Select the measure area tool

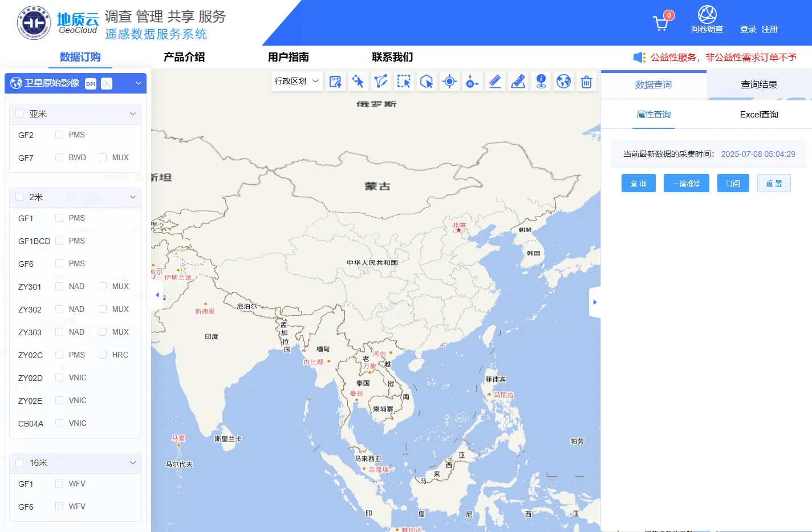518,82
